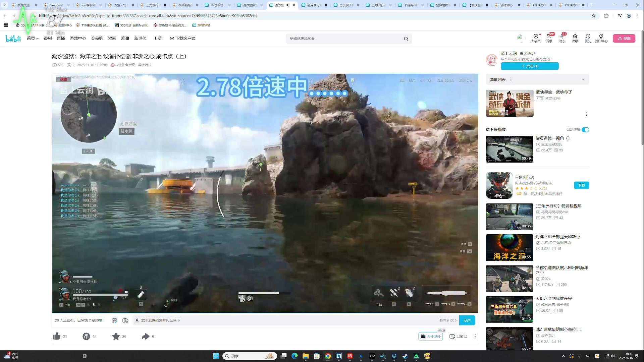Show hidden system tray icons chevron

pyautogui.click(x=563, y=356)
